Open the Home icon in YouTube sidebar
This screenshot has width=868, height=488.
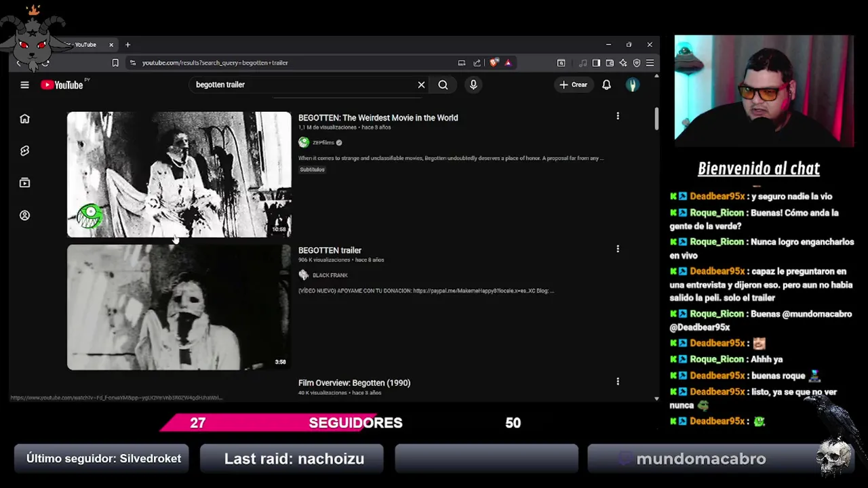pos(24,119)
